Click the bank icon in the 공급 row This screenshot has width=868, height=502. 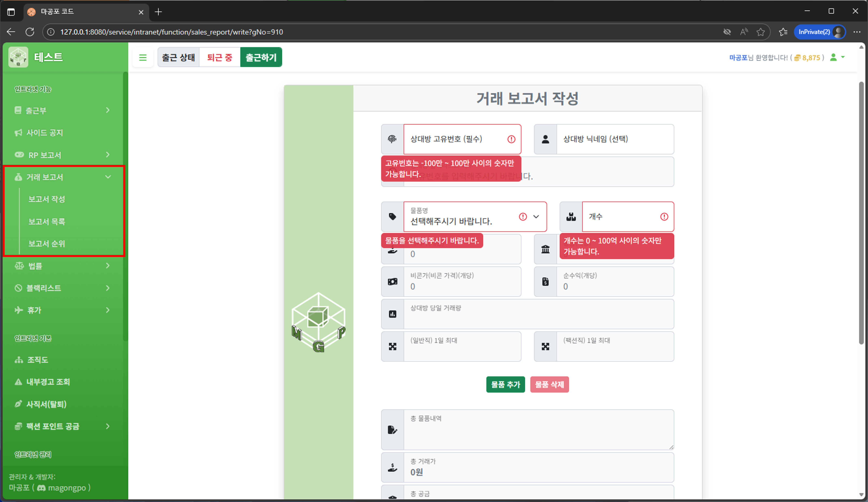[x=545, y=249]
